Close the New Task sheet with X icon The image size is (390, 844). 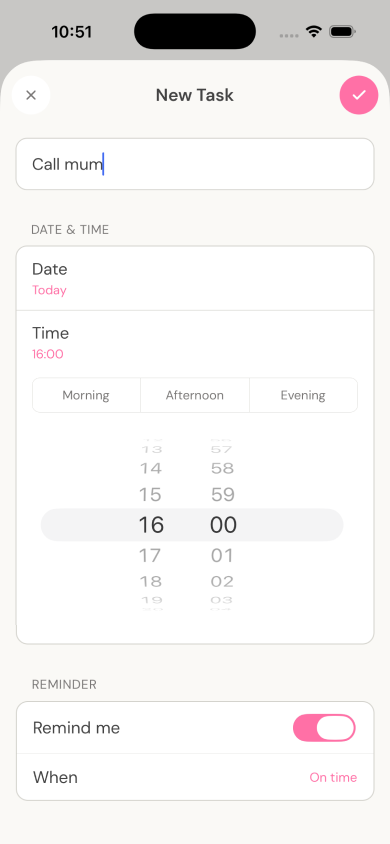pyautogui.click(x=31, y=95)
